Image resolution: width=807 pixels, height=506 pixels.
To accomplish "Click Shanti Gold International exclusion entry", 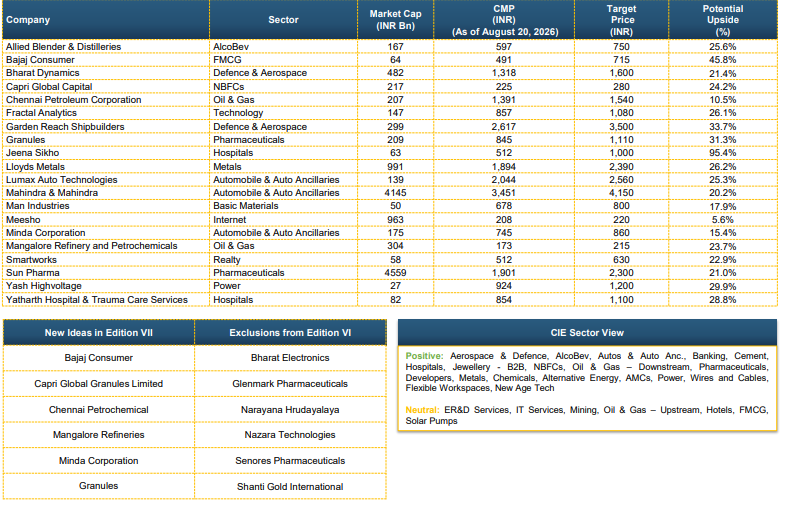I will 290,486.
